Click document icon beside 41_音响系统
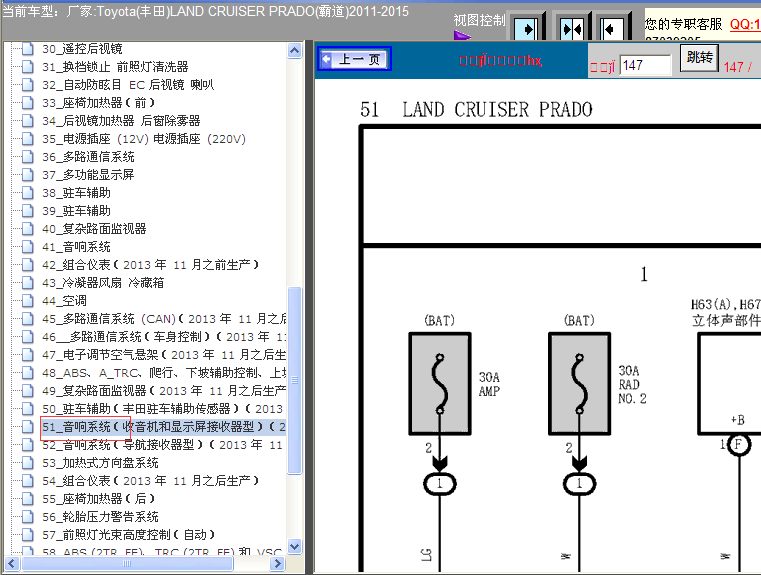Image resolution: width=761 pixels, height=575 pixels. click(28, 246)
